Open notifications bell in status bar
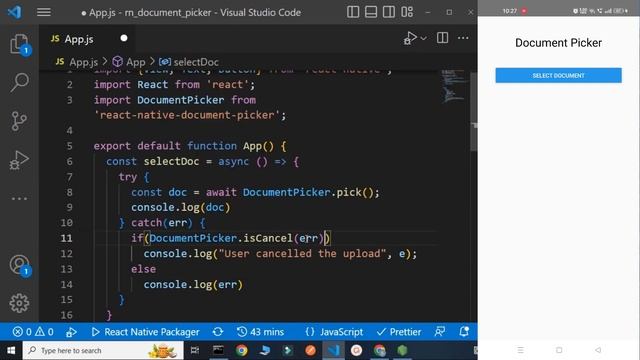 pyautogui.click(x=464, y=332)
